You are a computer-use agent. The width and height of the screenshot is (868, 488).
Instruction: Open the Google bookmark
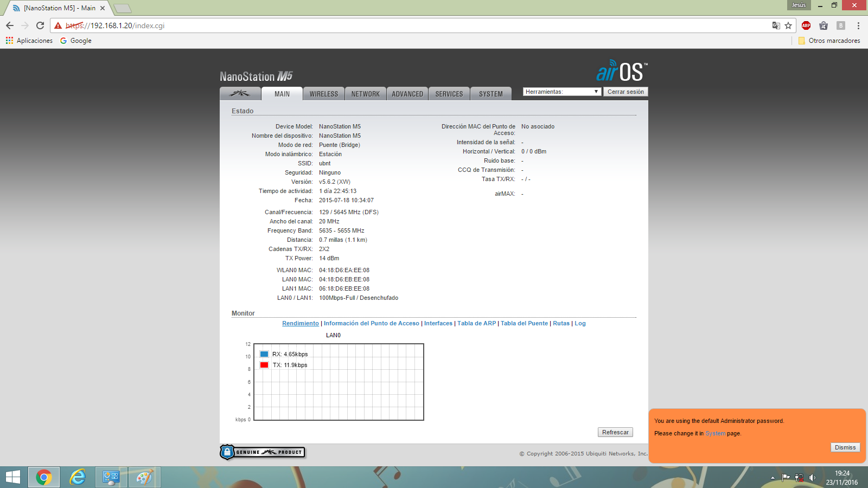[x=75, y=41]
